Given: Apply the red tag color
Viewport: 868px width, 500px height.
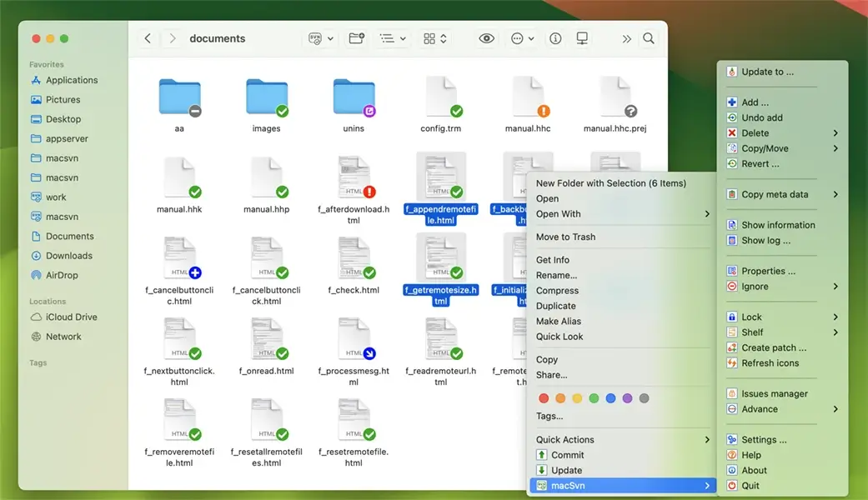Looking at the screenshot, I should [544, 398].
